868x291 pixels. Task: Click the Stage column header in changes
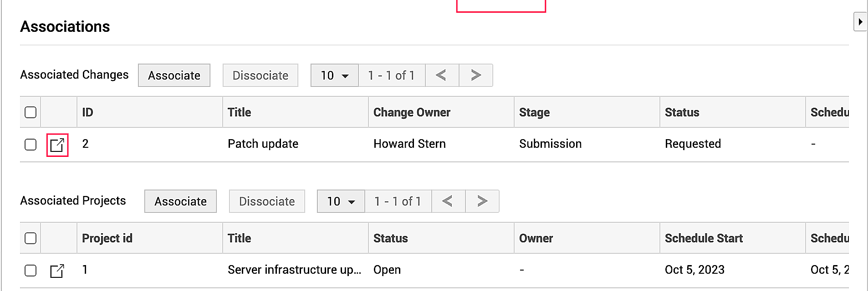click(534, 112)
